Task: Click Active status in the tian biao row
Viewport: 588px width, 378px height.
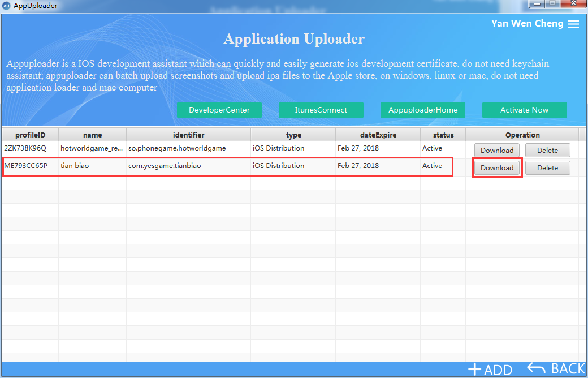Action: (433, 166)
